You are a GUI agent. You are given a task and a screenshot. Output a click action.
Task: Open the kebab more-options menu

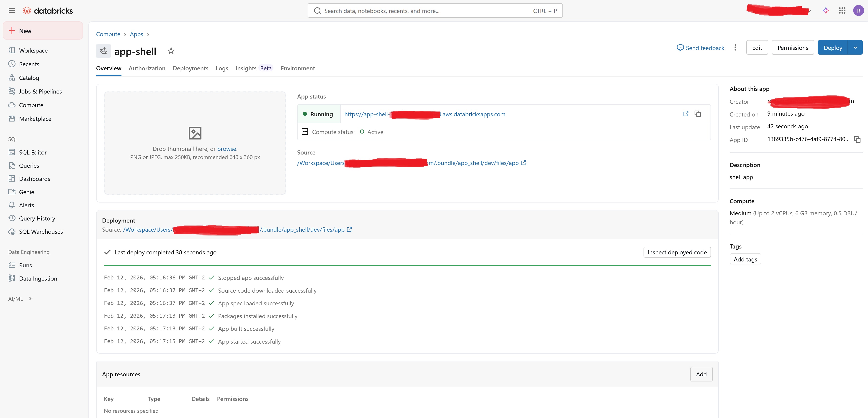click(x=735, y=48)
